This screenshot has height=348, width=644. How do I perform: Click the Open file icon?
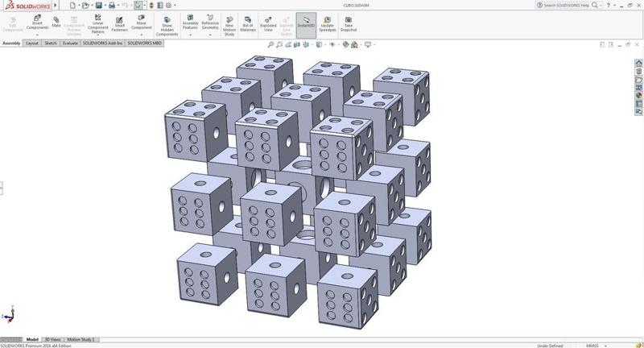(x=85, y=6)
